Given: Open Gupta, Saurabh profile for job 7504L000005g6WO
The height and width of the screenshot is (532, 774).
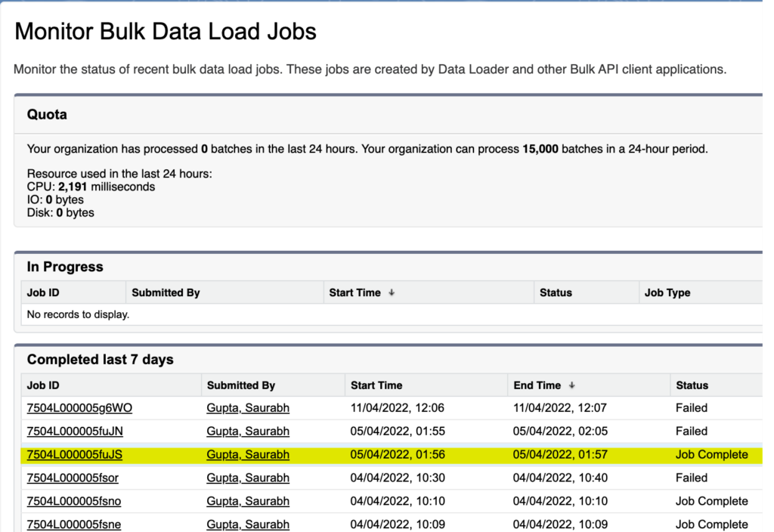Looking at the screenshot, I should [248, 408].
